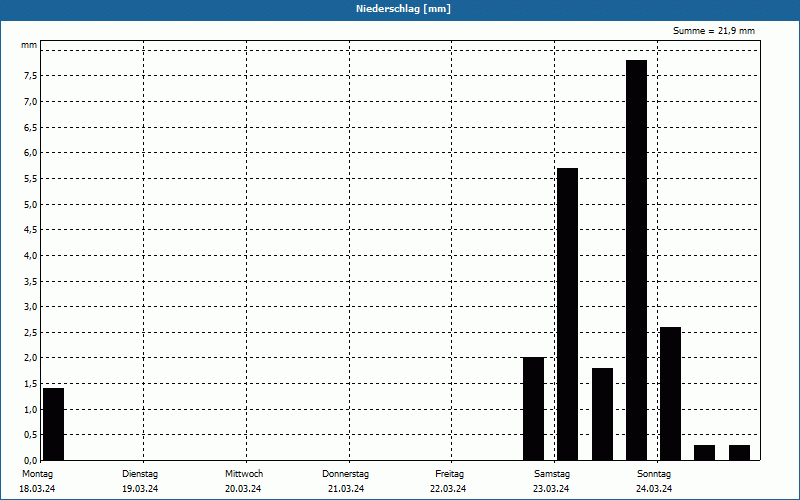Select the 3,5 y-axis value

(x=31, y=282)
